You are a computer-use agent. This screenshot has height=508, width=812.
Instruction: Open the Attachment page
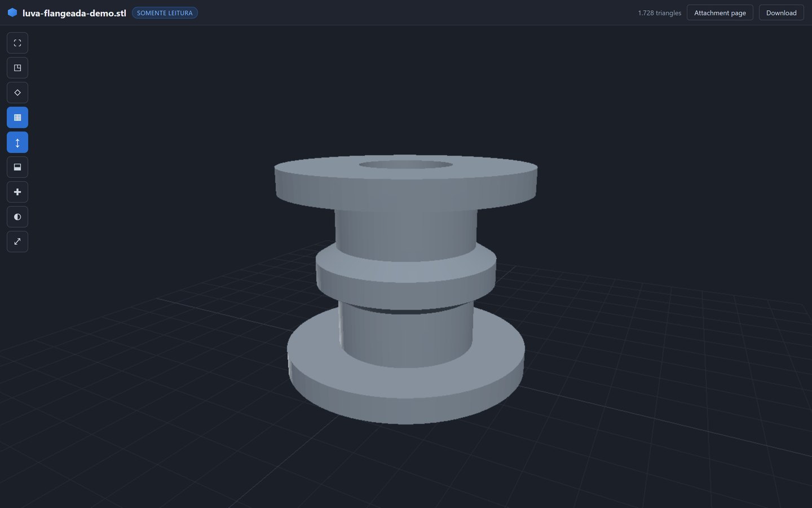pyautogui.click(x=720, y=13)
